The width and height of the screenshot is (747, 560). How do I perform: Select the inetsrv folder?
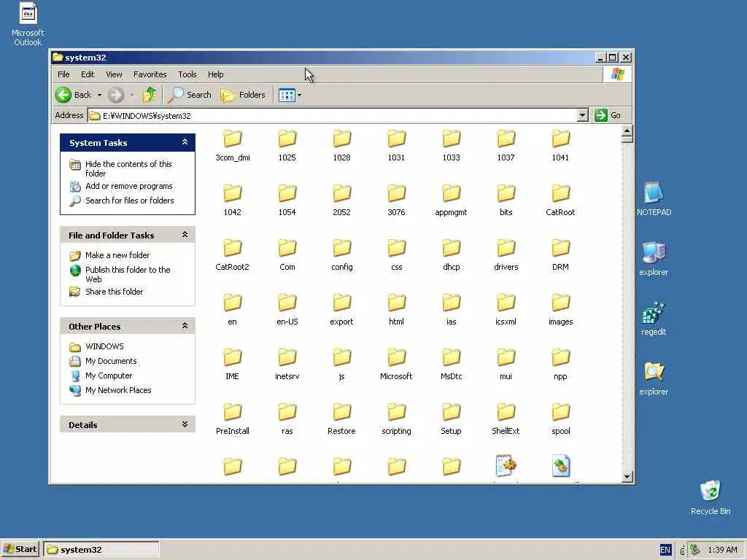[x=287, y=365]
